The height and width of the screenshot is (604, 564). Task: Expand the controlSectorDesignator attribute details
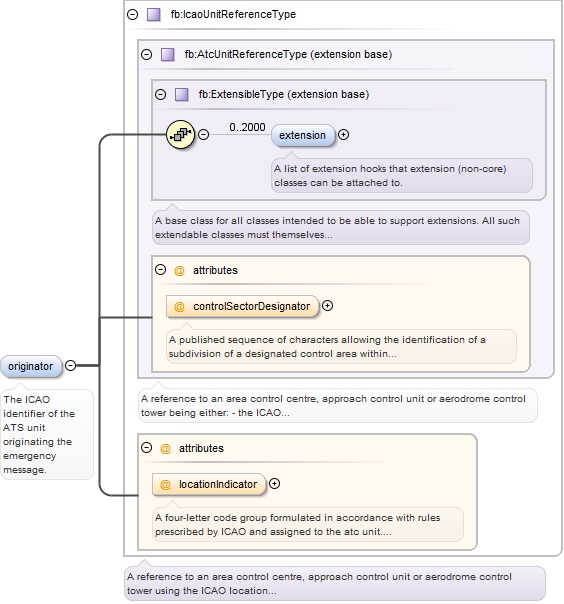click(x=327, y=306)
